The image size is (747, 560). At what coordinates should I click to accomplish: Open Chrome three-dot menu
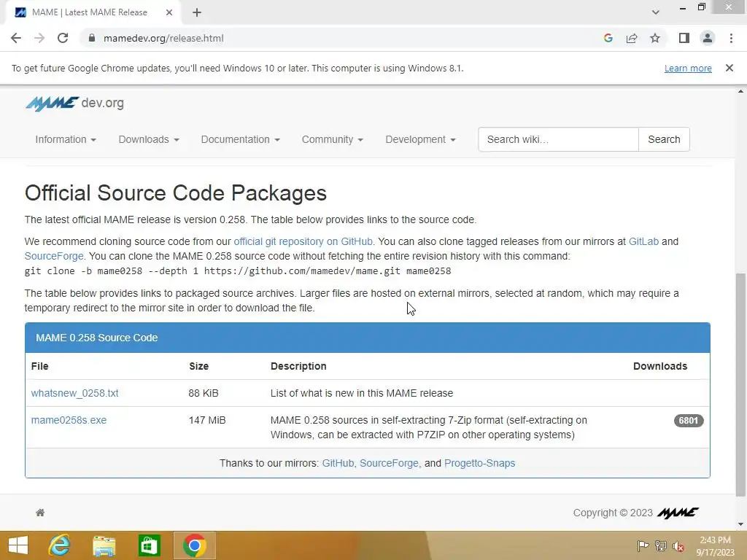point(731,38)
